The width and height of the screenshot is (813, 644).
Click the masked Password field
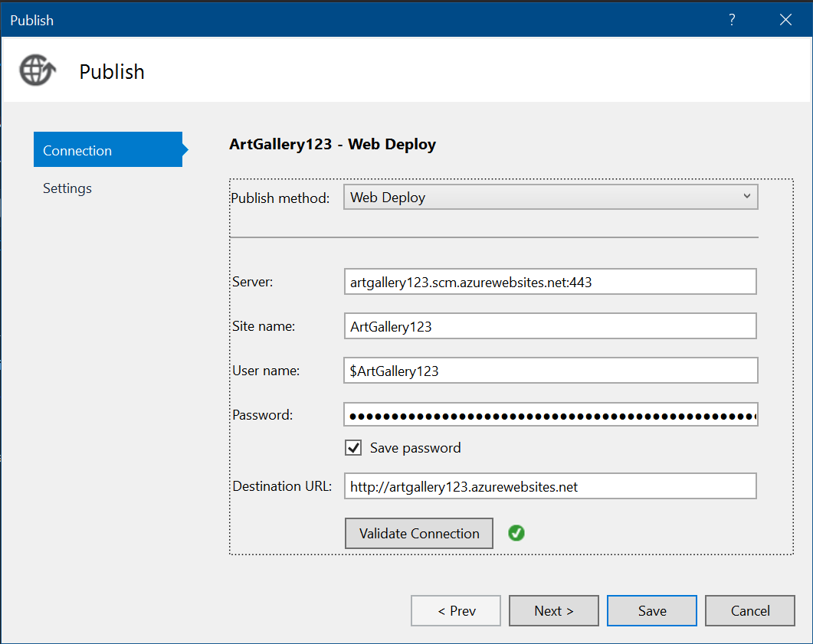[550, 414]
